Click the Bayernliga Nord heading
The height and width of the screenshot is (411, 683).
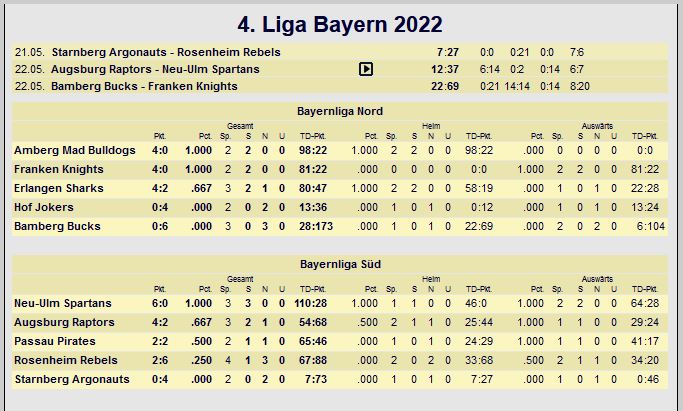(340, 111)
